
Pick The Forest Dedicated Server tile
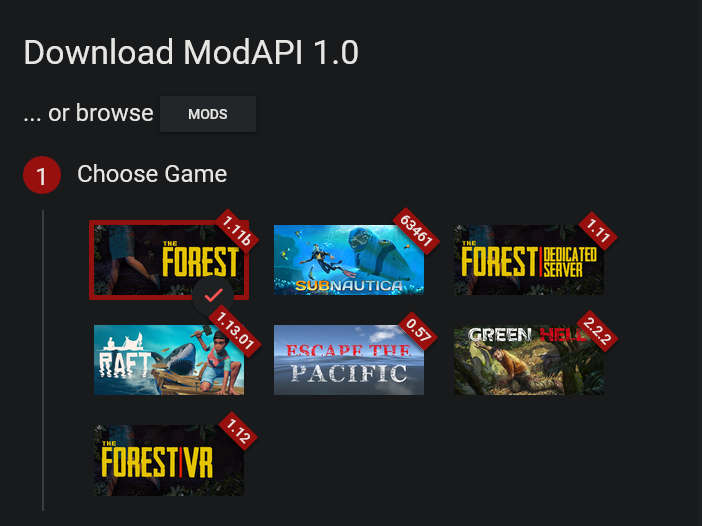pos(529,260)
